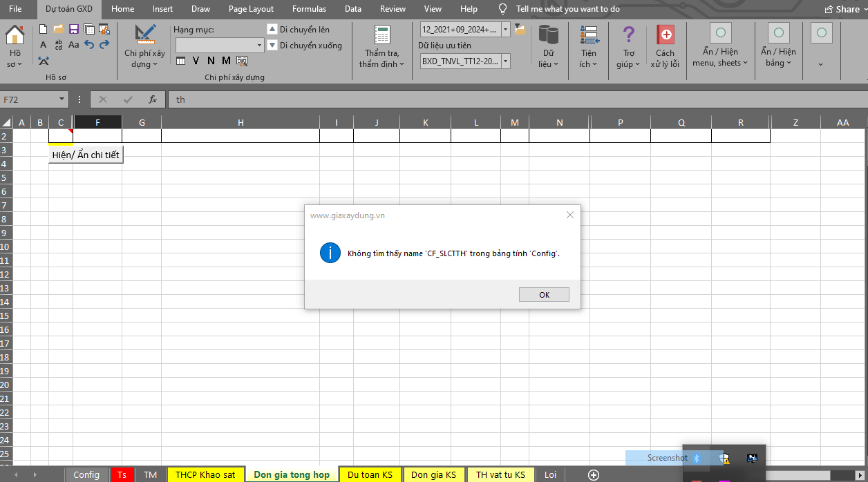Image resolution: width=868 pixels, height=482 pixels.
Task: Expand the Hạng mục combo box
Action: (260, 46)
